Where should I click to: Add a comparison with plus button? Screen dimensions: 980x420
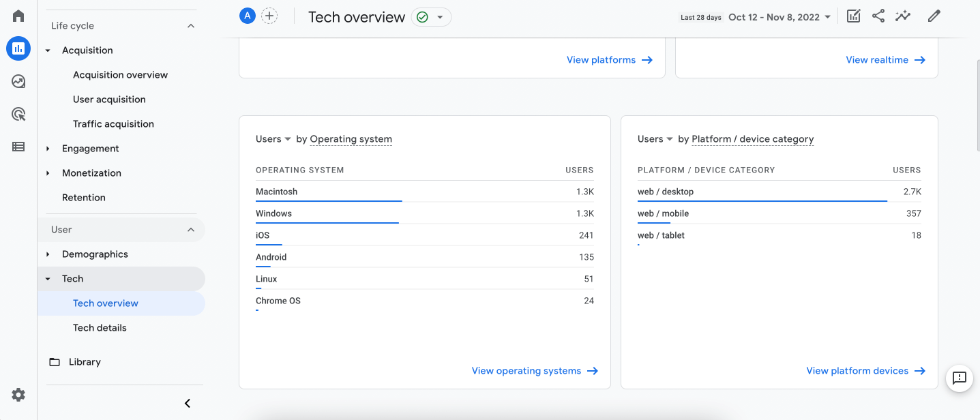pyautogui.click(x=269, y=16)
